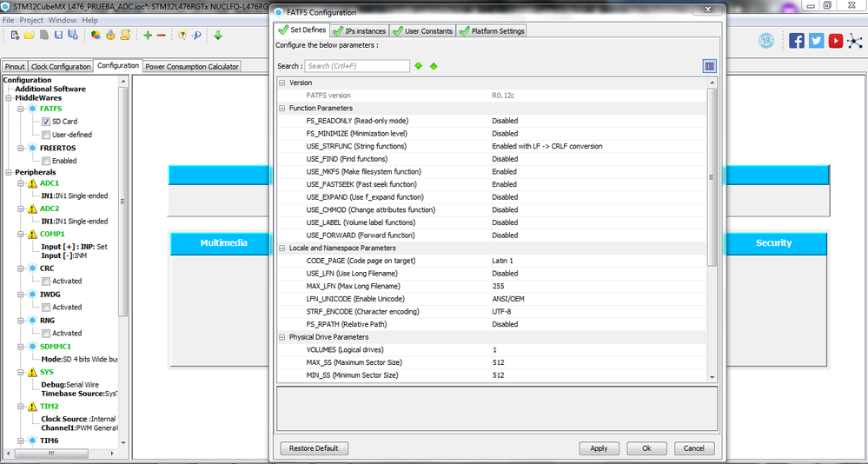This screenshot has height=464, width=868.
Task: Open the Facebook icon link
Action: coord(797,41)
